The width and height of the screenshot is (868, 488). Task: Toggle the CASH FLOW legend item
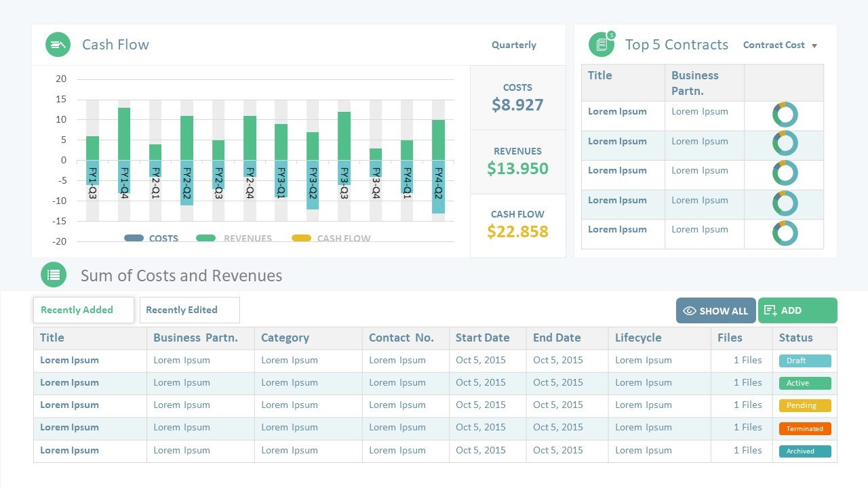[332, 239]
